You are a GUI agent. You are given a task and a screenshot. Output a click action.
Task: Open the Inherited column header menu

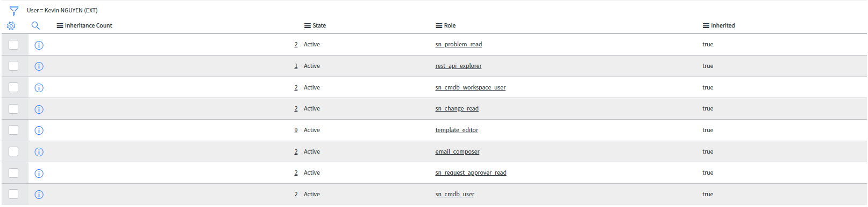706,25
